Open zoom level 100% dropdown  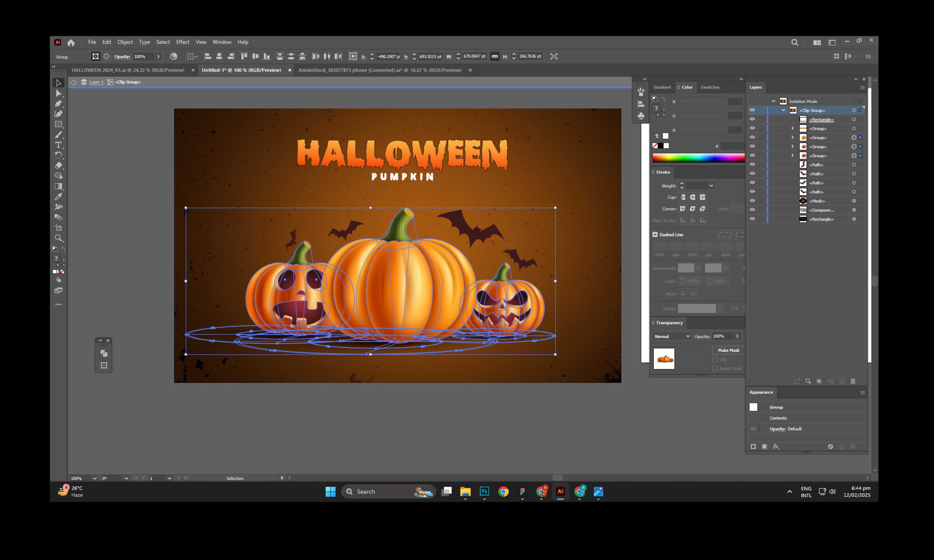tap(94, 478)
